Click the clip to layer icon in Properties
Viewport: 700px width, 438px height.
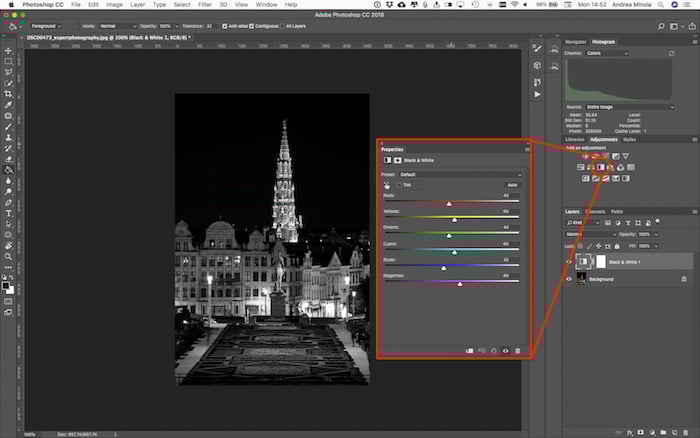[469, 351]
